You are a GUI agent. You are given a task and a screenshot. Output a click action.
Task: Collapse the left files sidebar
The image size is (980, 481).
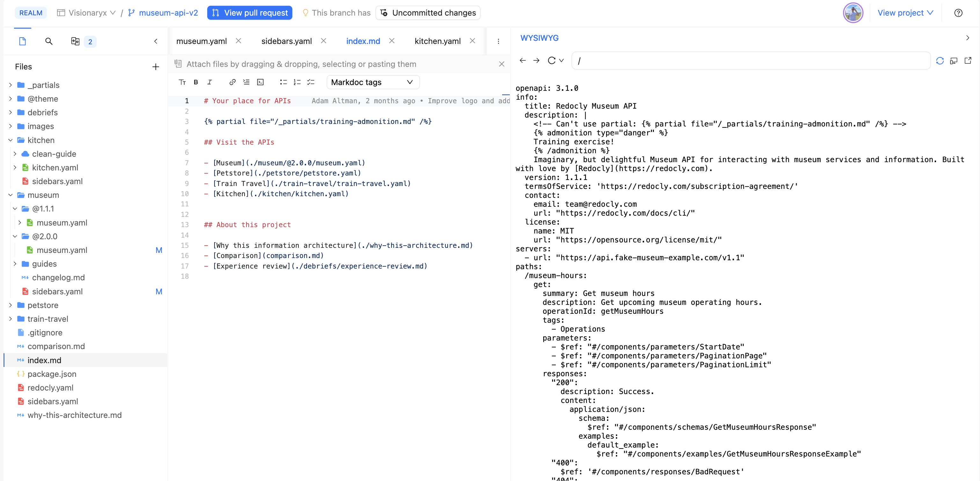[156, 41]
